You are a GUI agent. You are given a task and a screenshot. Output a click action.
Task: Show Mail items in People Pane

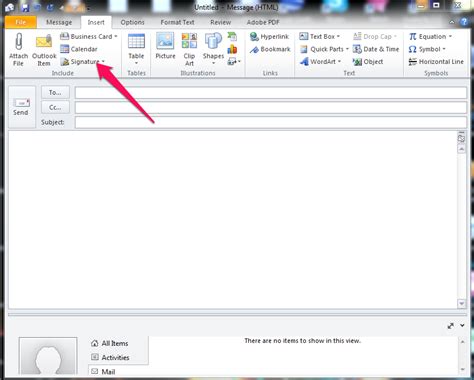pos(103,371)
